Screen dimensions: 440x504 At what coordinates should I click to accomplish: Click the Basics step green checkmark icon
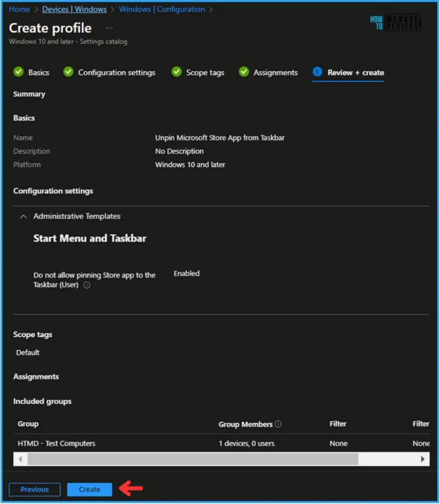coord(18,72)
